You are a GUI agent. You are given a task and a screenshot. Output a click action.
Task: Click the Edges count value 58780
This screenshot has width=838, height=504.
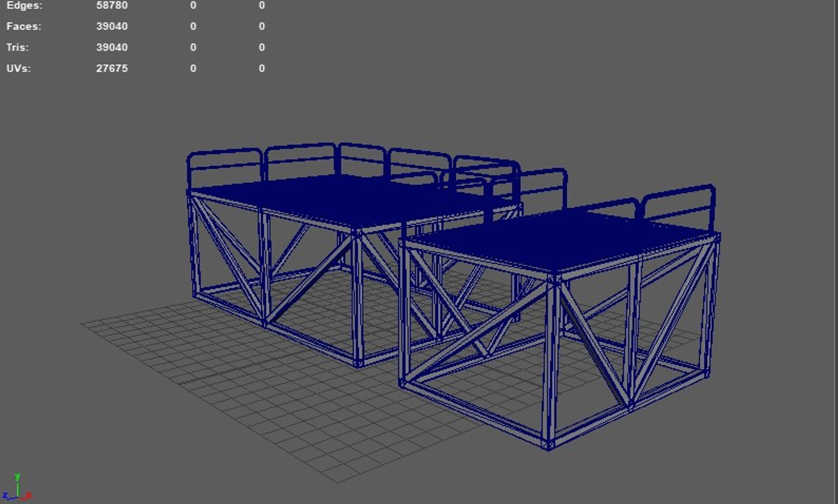(x=112, y=6)
